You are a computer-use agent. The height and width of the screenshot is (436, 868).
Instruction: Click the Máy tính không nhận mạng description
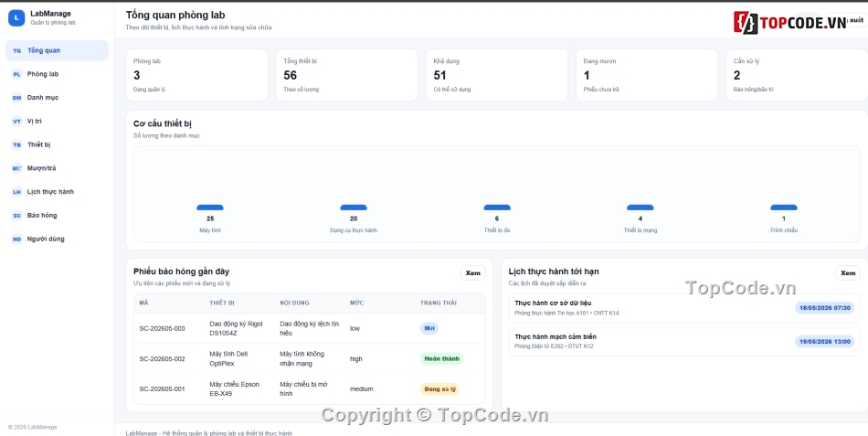point(302,359)
